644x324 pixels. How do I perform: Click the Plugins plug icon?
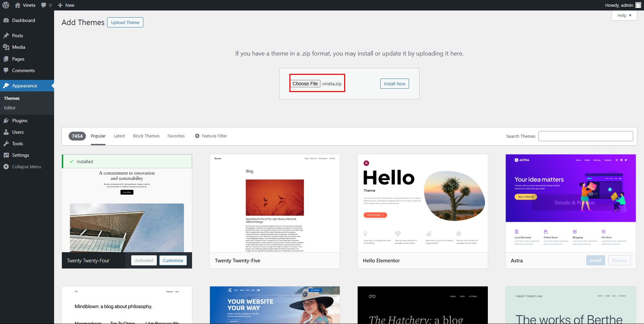[x=6, y=121]
